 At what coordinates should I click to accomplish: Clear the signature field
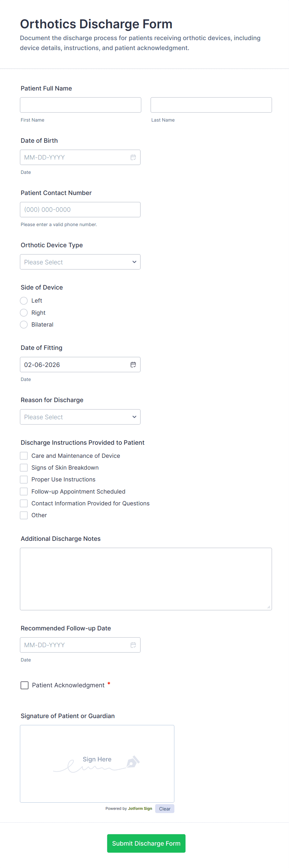164,809
